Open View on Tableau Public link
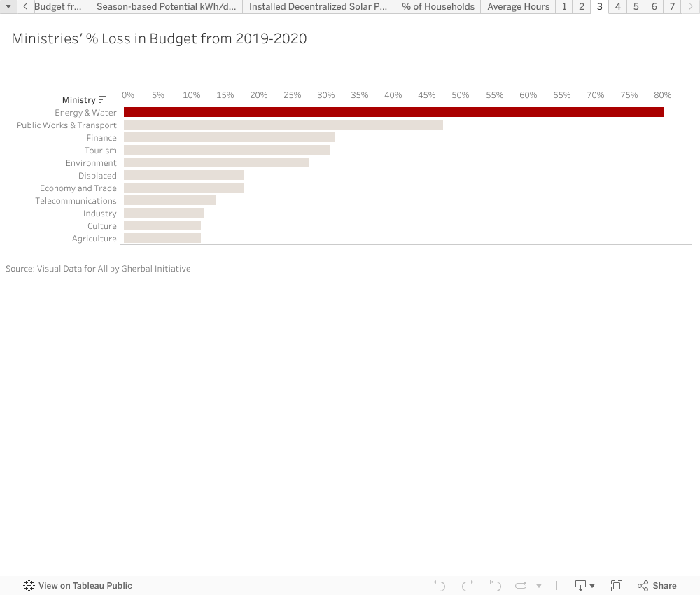 [x=78, y=586]
